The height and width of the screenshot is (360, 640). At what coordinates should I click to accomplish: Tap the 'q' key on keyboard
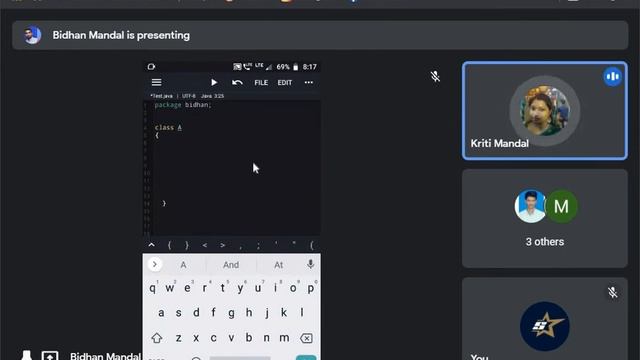click(x=152, y=288)
